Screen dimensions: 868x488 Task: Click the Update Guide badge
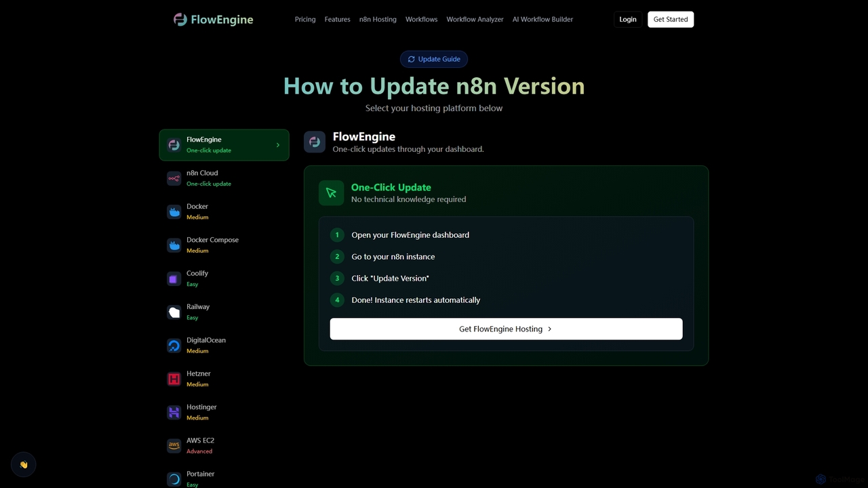click(x=434, y=59)
